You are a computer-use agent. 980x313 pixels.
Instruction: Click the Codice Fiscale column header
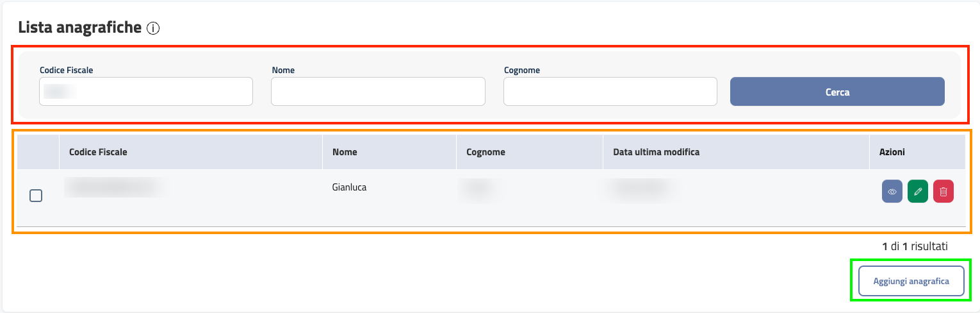(98, 152)
